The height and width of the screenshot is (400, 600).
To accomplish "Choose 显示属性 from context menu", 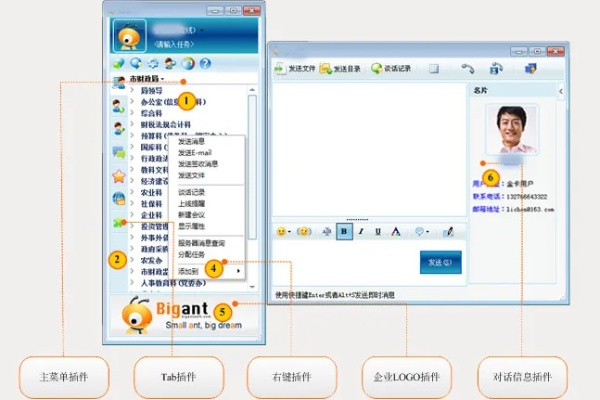I will click(191, 226).
